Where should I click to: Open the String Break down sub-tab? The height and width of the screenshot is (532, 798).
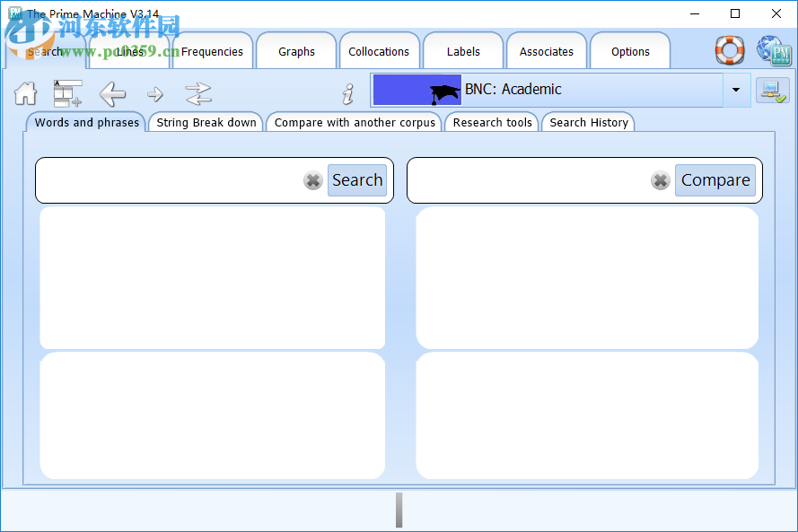pos(206,122)
